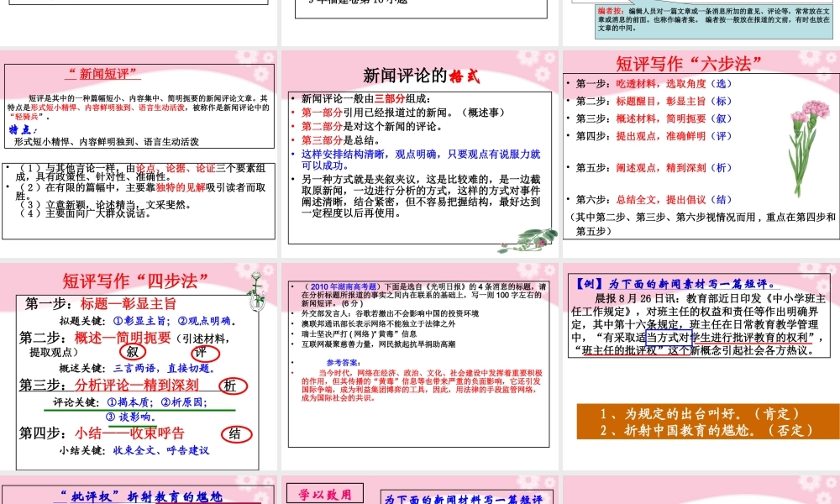This screenshot has height=504, width=840.
Task: Click the red answer paragraph starting 当今时代，网络在经济
Action: pos(423,385)
